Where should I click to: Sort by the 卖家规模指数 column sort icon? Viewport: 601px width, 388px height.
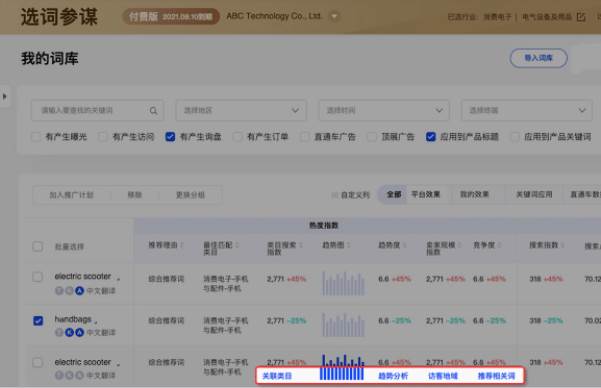pos(459,245)
